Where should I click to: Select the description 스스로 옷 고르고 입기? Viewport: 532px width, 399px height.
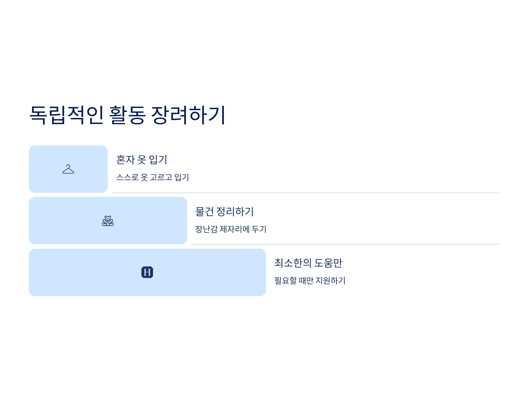click(x=153, y=177)
